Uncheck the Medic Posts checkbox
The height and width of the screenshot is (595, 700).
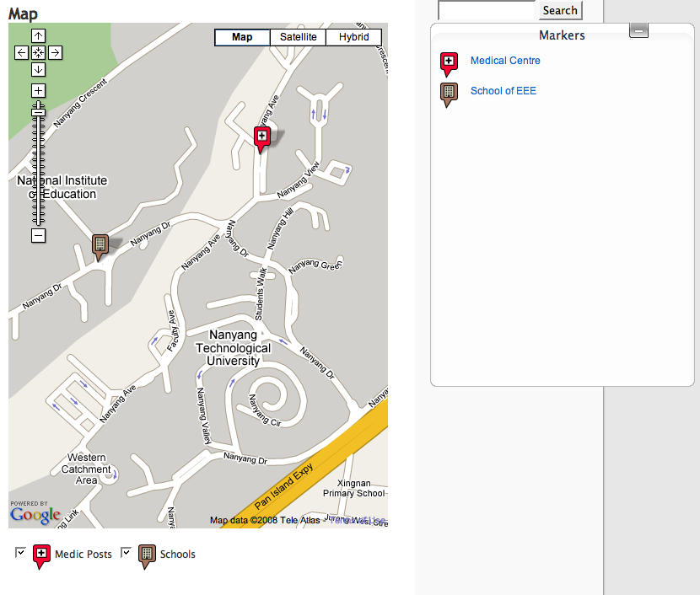[x=20, y=552]
